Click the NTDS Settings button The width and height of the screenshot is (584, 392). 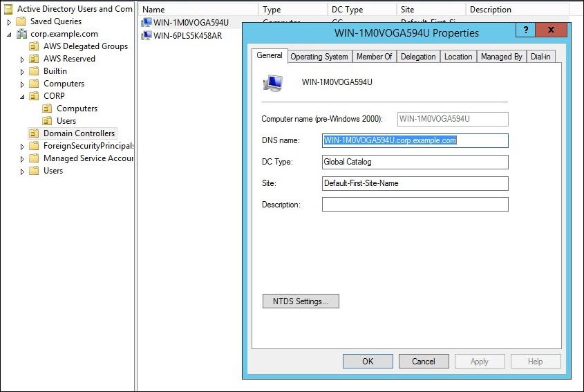point(301,301)
